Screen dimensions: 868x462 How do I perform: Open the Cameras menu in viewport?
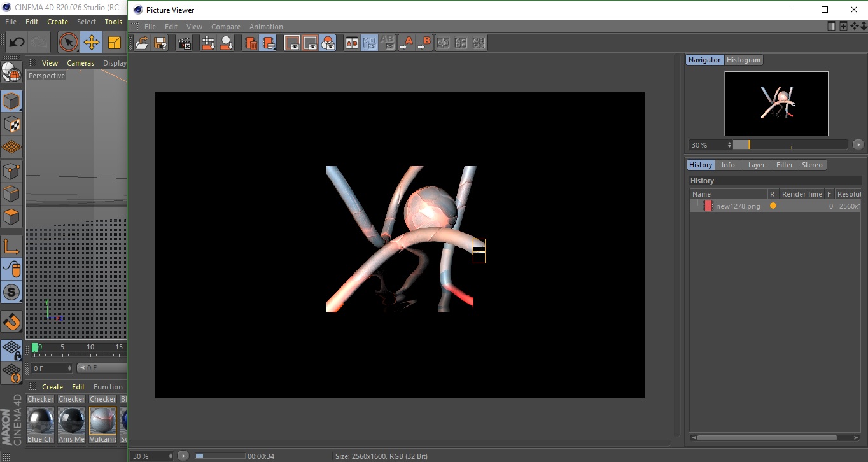tap(80, 63)
